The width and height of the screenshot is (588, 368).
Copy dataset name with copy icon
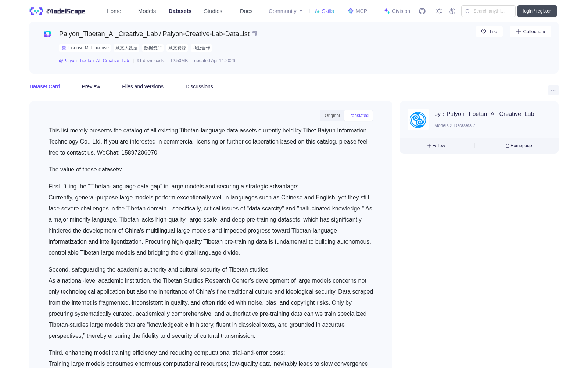(x=254, y=34)
